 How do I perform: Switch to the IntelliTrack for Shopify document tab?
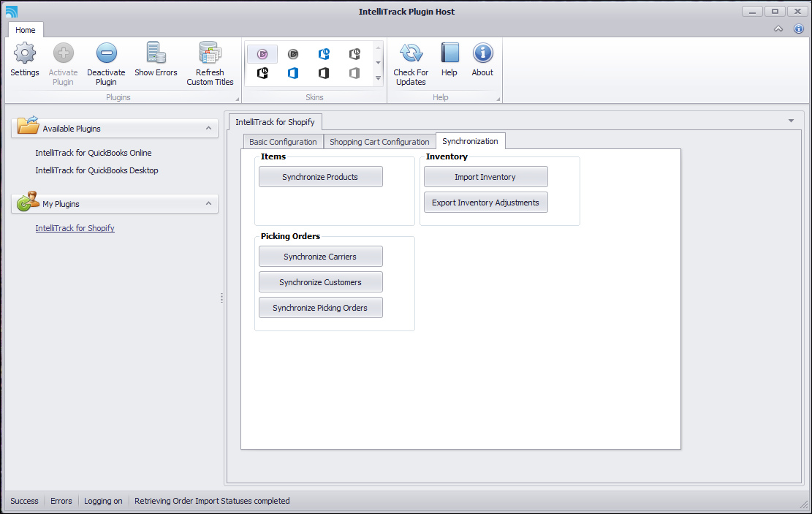[x=275, y=122]
